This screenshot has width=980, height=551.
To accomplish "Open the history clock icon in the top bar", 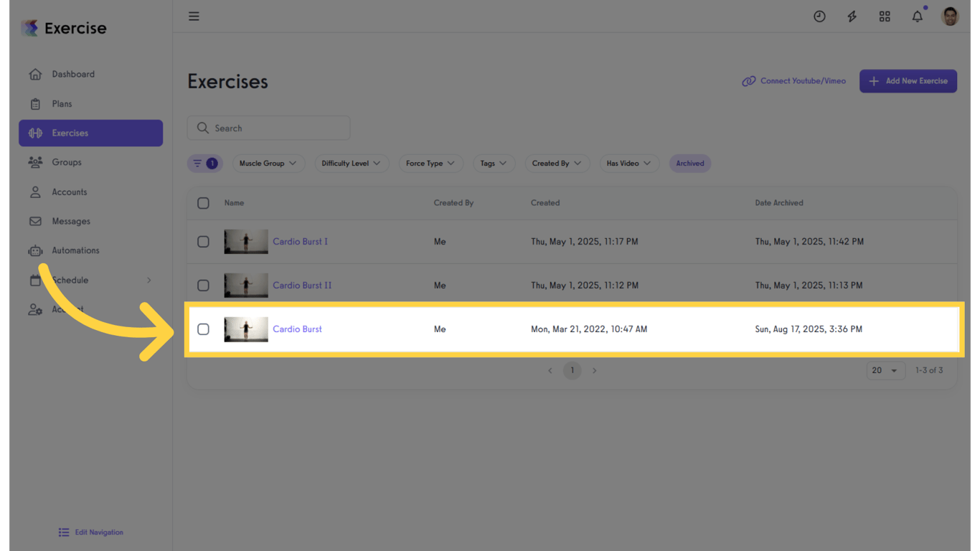I will tap(819, 16).
